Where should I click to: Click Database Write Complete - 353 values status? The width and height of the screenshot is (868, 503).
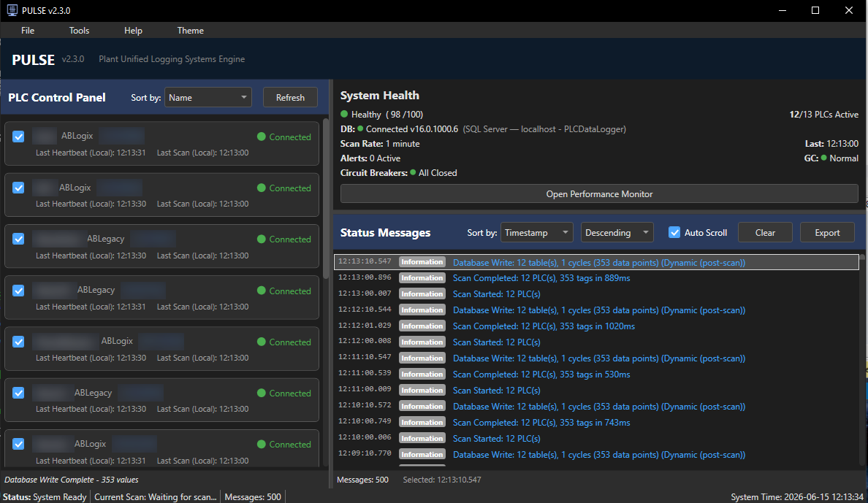pyautogui.click(x=72, y=480)
